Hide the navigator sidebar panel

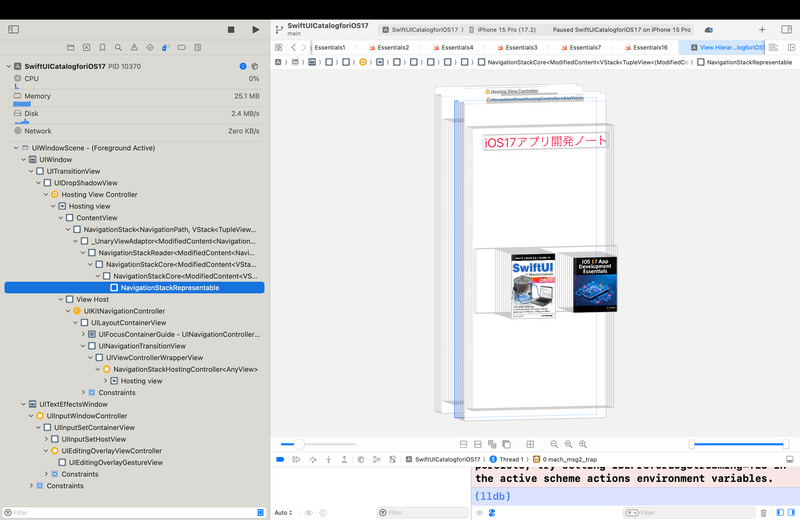point(14,30)
